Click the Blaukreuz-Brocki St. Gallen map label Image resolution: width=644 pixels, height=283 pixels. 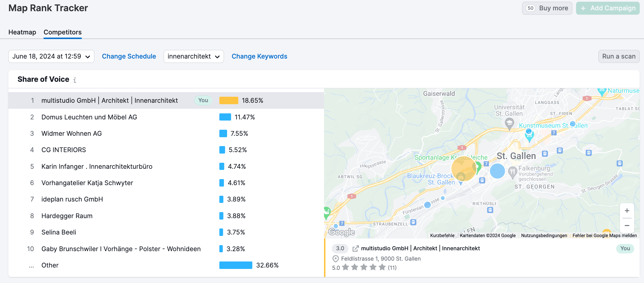coord(431,179)
